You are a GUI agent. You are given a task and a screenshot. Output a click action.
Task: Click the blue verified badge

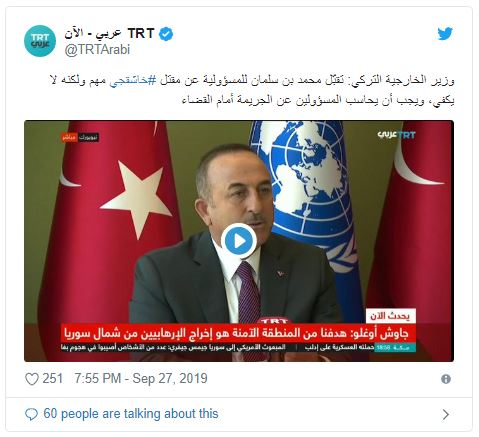pyautogui.click(x=166, y=34)
